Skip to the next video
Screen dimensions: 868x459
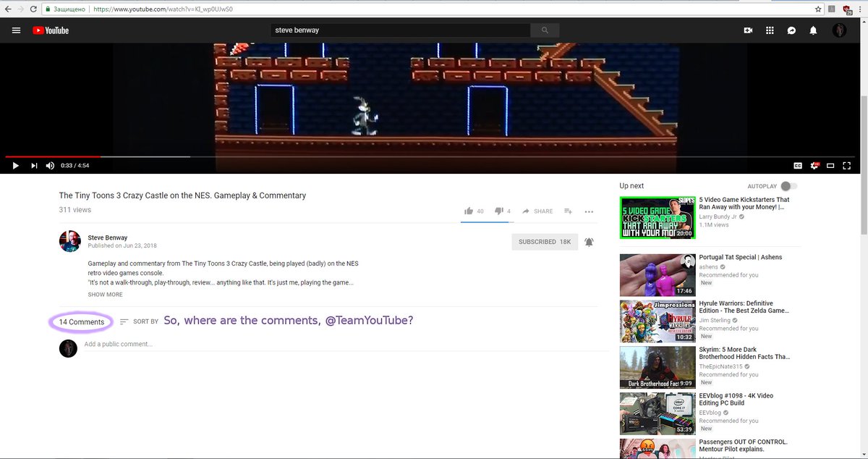pos(33,166)
